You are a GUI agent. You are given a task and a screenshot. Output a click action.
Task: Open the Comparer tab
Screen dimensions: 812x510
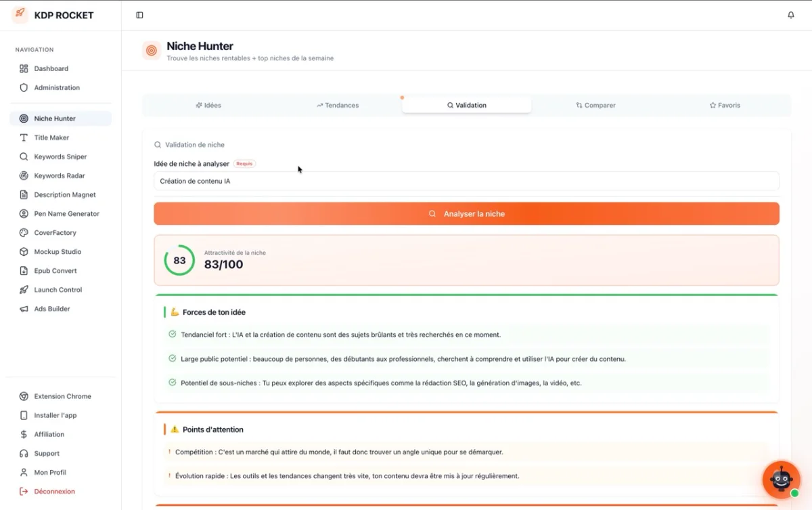coord(595,105)
